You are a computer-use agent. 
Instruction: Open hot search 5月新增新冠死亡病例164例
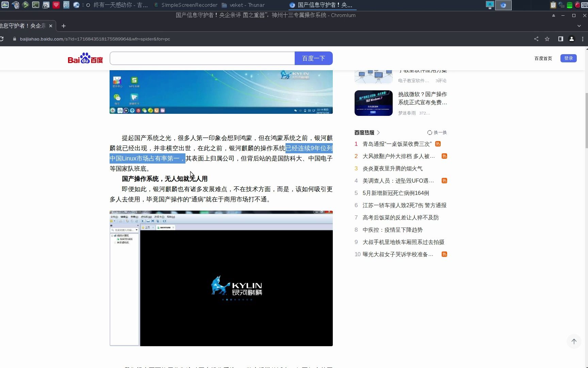396,193
